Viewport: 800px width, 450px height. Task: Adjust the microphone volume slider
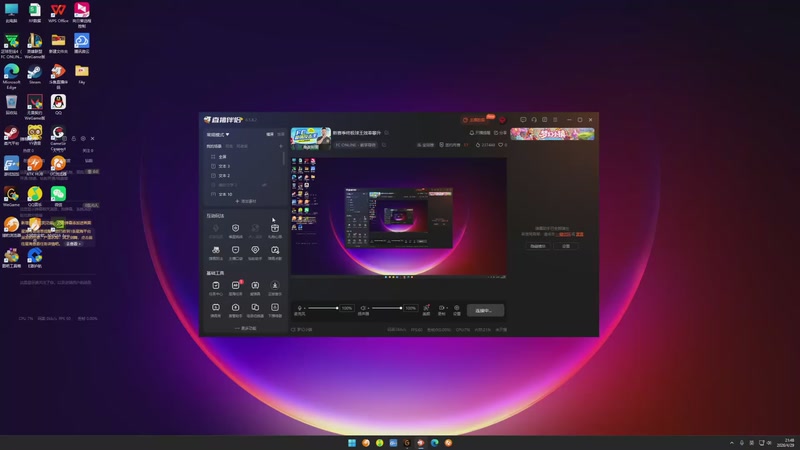[x=322, y=308]
